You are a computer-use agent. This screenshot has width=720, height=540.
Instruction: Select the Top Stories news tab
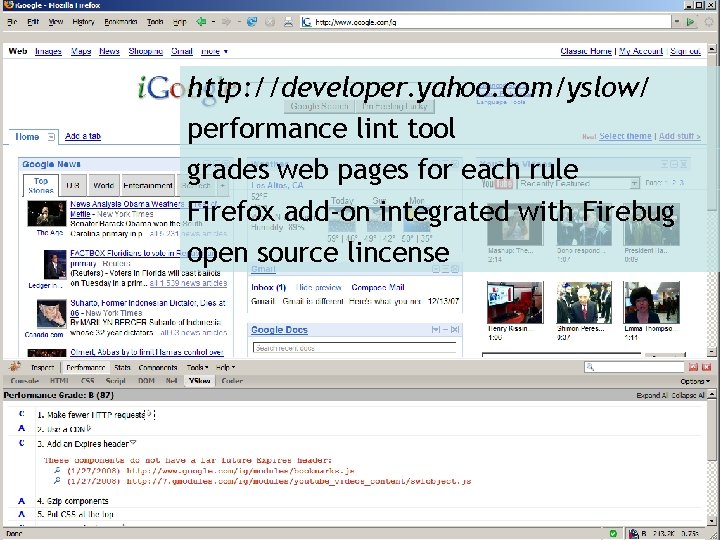pyautogui.click(x=41, y=186)
